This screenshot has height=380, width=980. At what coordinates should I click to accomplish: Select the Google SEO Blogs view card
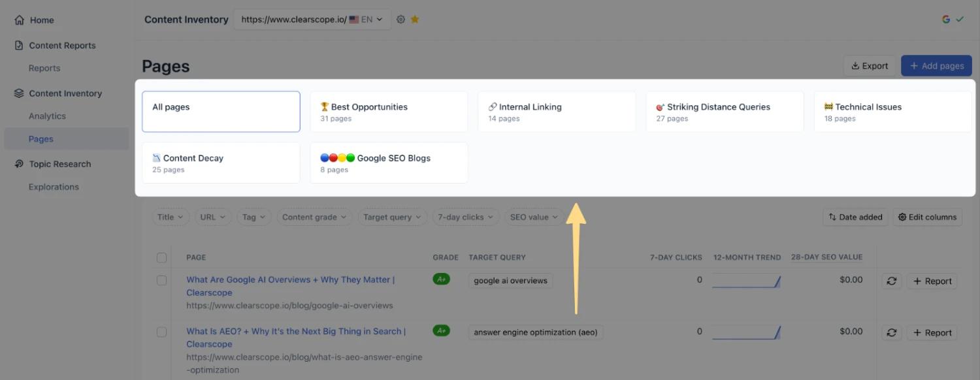pyautogui.click(x=389, y=163)
